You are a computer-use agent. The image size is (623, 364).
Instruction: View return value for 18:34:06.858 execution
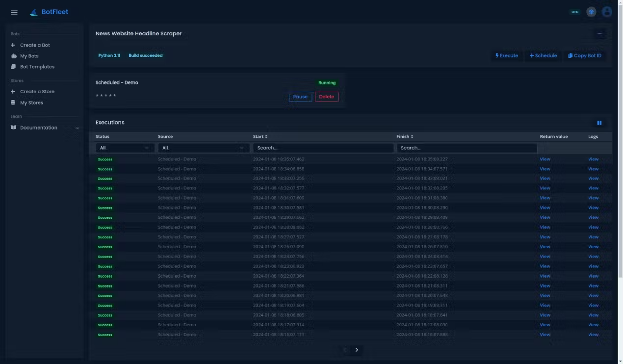[x=545, y=169]
